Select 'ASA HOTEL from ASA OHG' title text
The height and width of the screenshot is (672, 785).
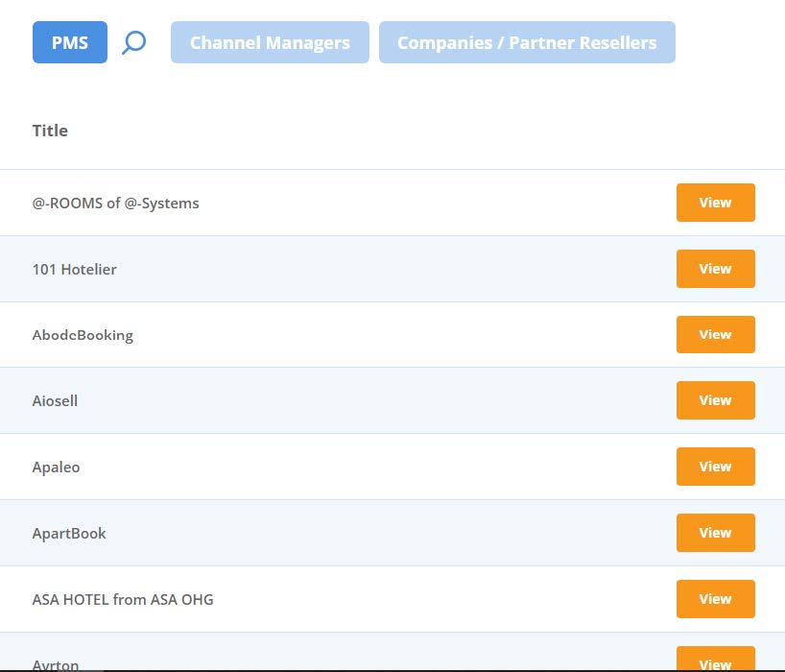click(x=123, y=599)
